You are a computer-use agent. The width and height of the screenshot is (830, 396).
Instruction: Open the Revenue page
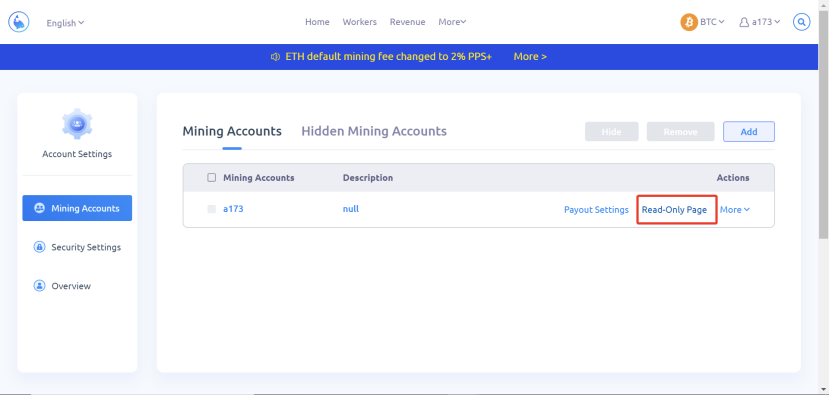click(x=408, y=22)
